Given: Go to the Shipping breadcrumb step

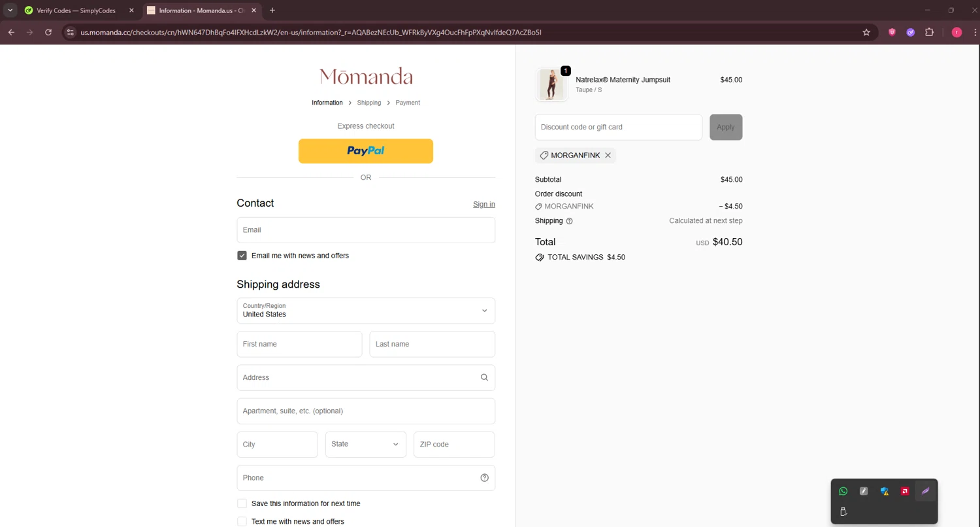Looking at the screenshot, I should (x=369, y=103).
